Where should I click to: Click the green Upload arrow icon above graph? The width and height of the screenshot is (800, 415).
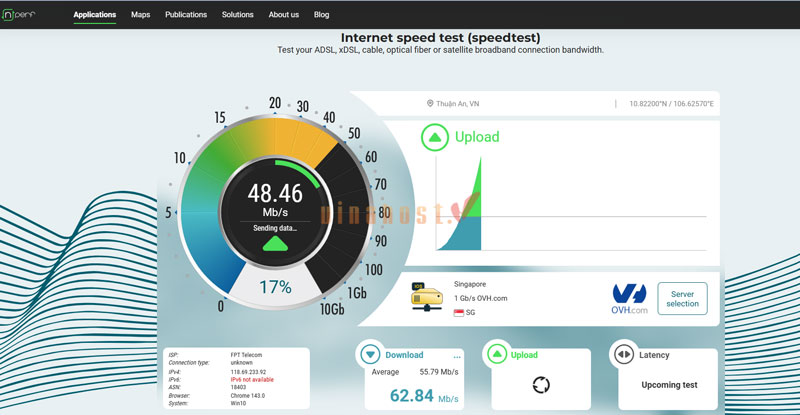(434, 137)
